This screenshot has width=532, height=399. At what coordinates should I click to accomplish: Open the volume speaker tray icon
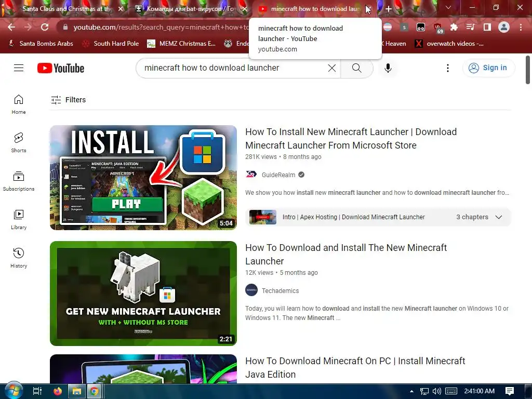click(437, 391)
